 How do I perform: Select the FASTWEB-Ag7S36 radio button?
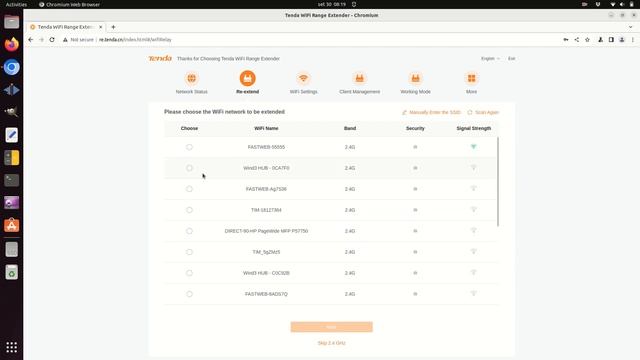coord(189,189)
